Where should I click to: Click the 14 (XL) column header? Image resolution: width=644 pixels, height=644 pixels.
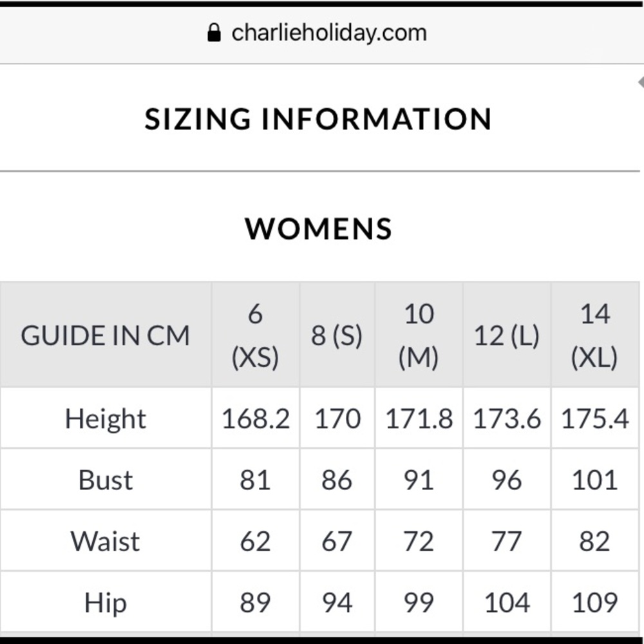point(594,335)
